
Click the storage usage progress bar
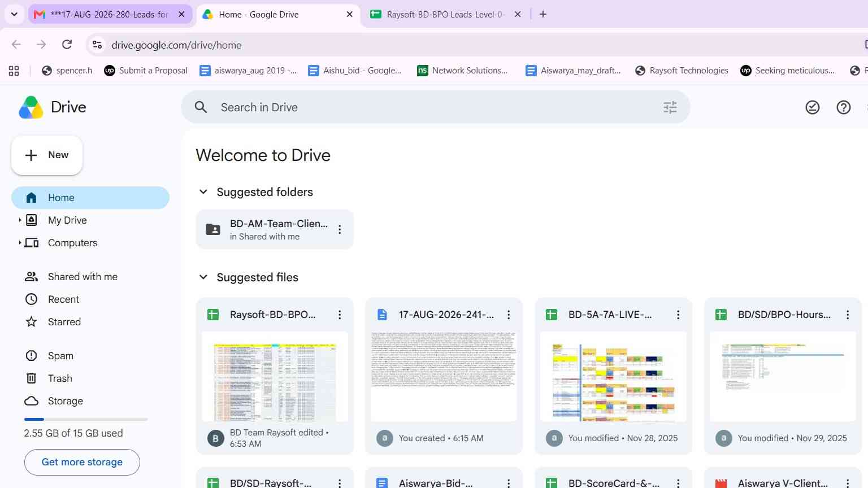pos(86,419)
